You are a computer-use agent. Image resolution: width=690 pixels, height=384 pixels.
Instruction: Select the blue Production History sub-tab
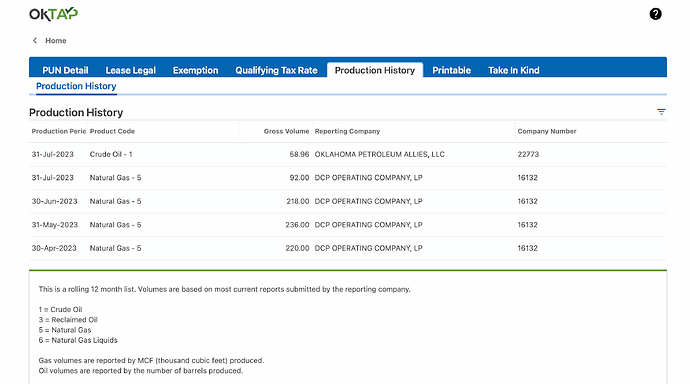(76, 86)
